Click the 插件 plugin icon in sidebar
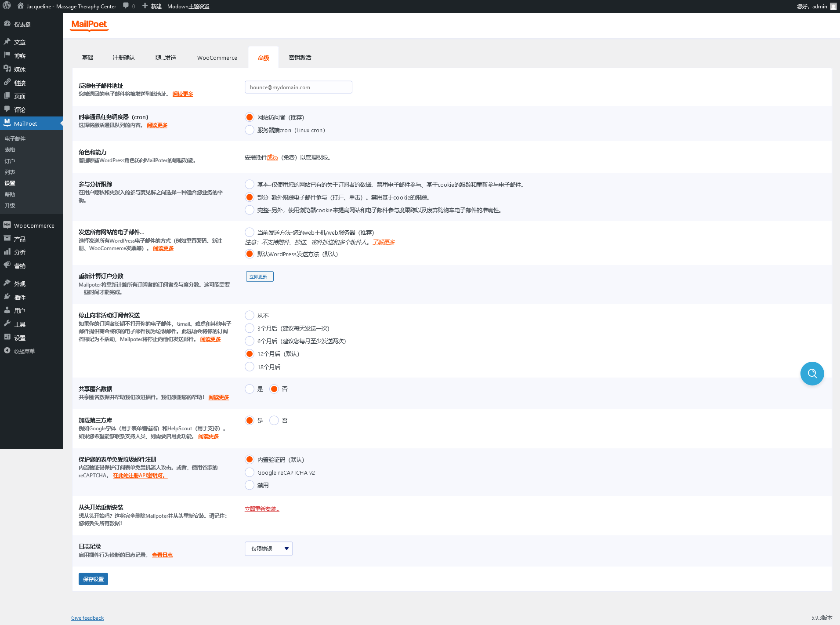840x625 pixels. click(7, 297)
